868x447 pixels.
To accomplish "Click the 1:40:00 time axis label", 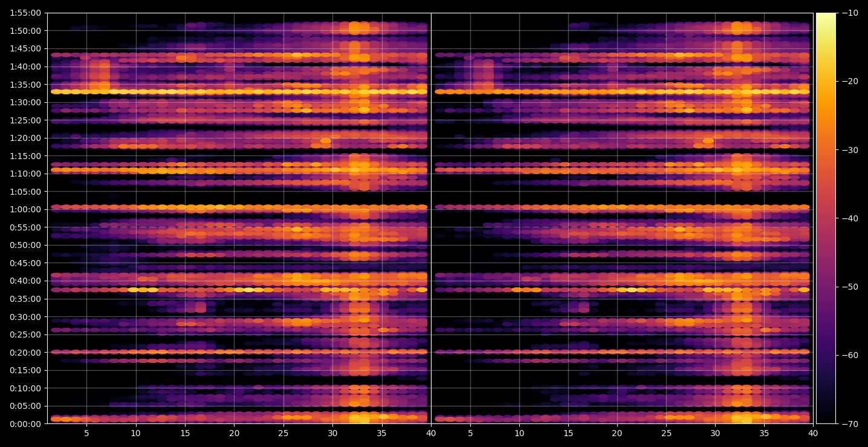I will click(x=25, y=67).
